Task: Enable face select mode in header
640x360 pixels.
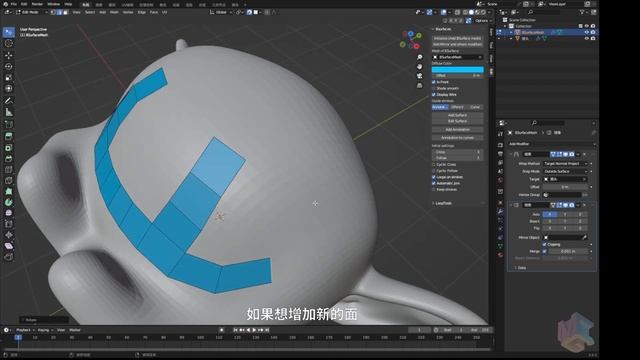Action: click(65, 12)
